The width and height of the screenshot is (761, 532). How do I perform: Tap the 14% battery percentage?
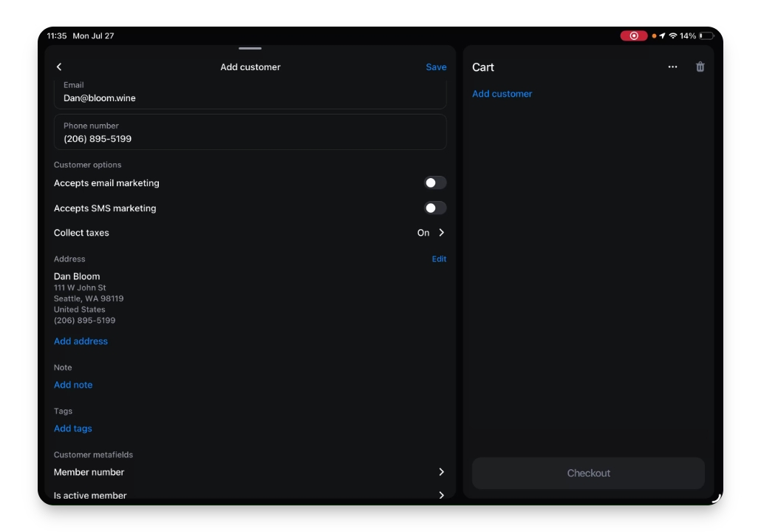pos(688,36)
